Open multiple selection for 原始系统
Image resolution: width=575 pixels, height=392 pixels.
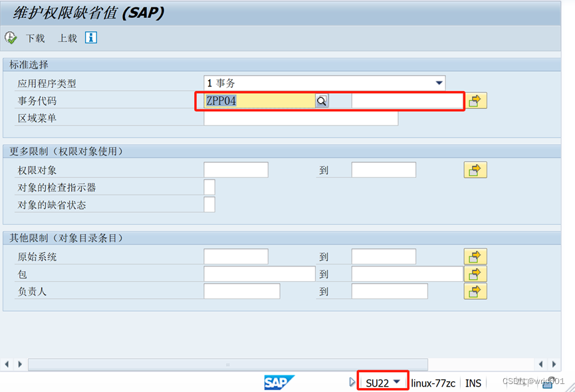tap(475, 256)
